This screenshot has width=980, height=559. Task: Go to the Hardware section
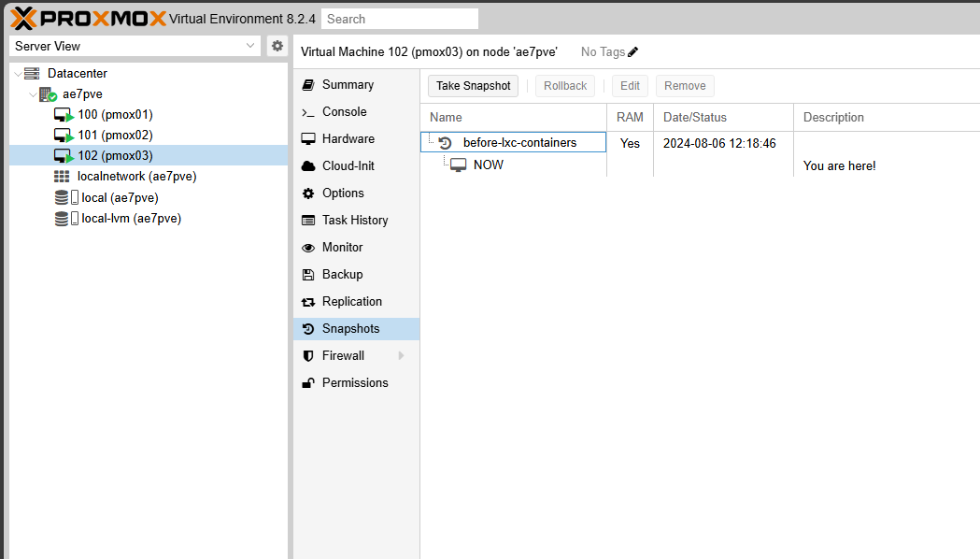tap(348, 138)
